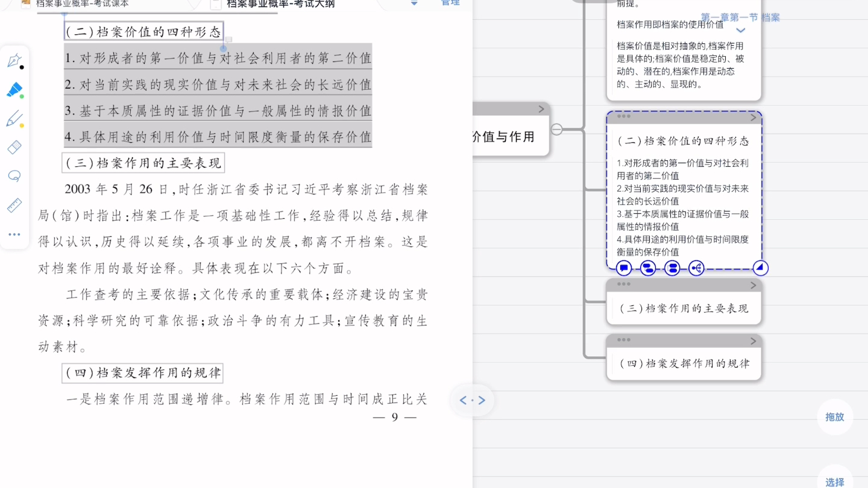Open the Ruler tool
The image size is (868, 488).
(14, 205)
